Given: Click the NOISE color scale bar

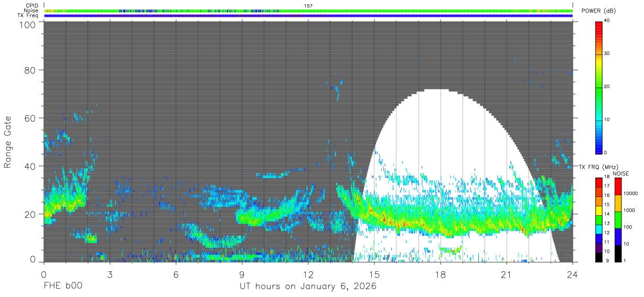Looking at the screenshot, I should pyautogui.click(x=618, y=220).
